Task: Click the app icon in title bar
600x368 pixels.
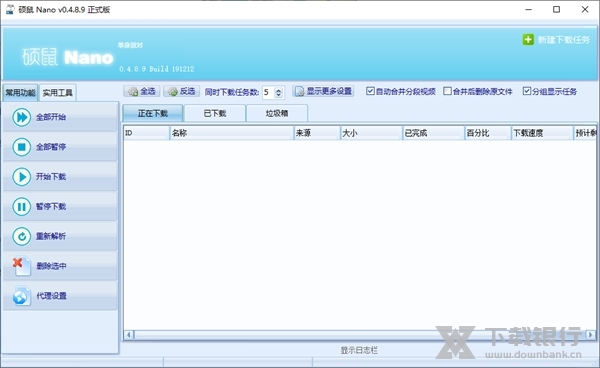Action: [10, 10]
